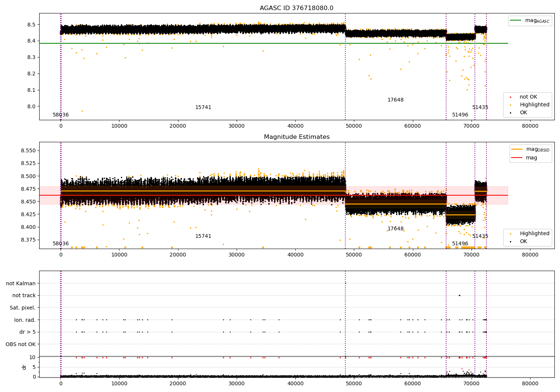Click the "OBS not OK" row label

pos(21,344)
